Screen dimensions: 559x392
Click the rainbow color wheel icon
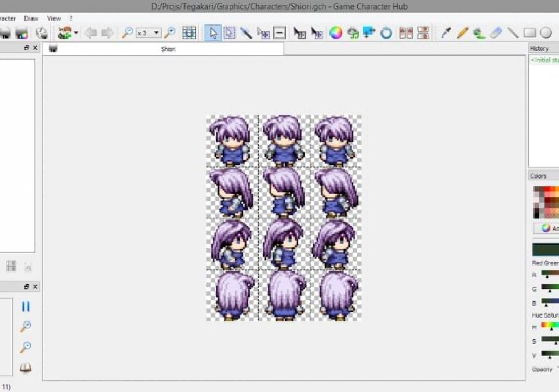(336, 33)
